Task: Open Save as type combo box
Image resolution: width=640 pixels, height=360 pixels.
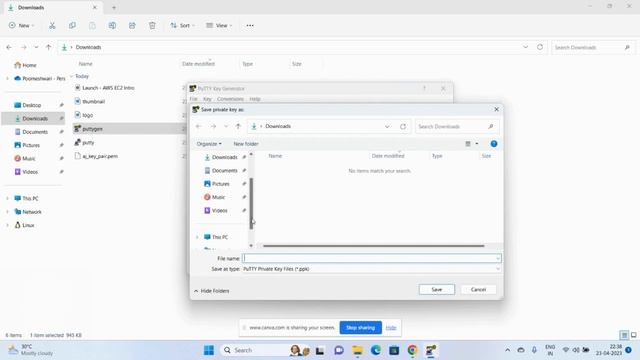Action: pyautogui.click(x=371, y=269)
